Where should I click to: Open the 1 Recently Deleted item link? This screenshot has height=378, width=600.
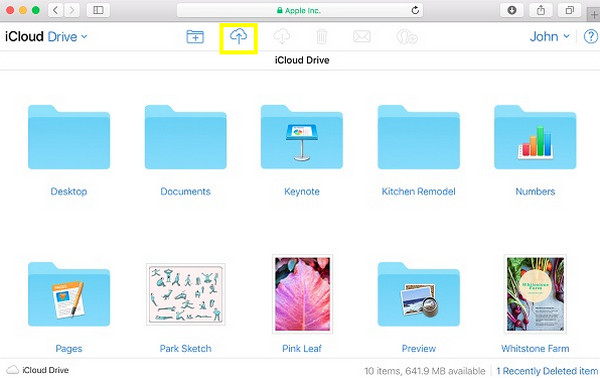(x=547, y=371)
